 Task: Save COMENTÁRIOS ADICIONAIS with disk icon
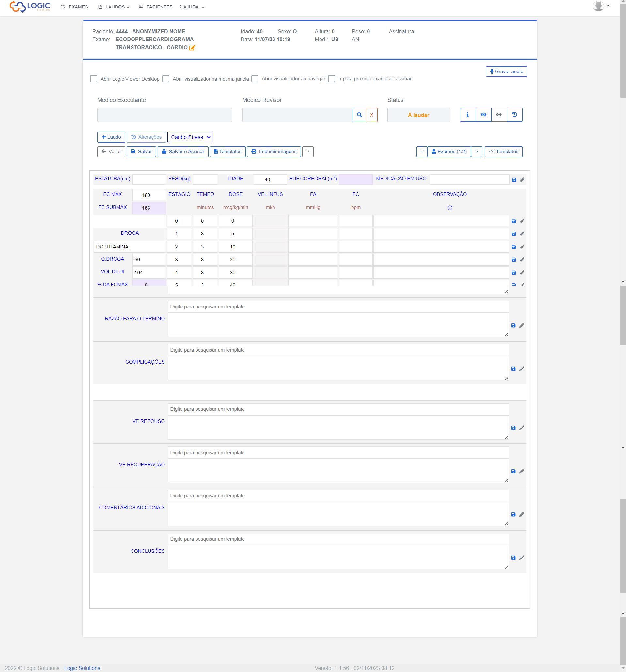tap(513, 515)
